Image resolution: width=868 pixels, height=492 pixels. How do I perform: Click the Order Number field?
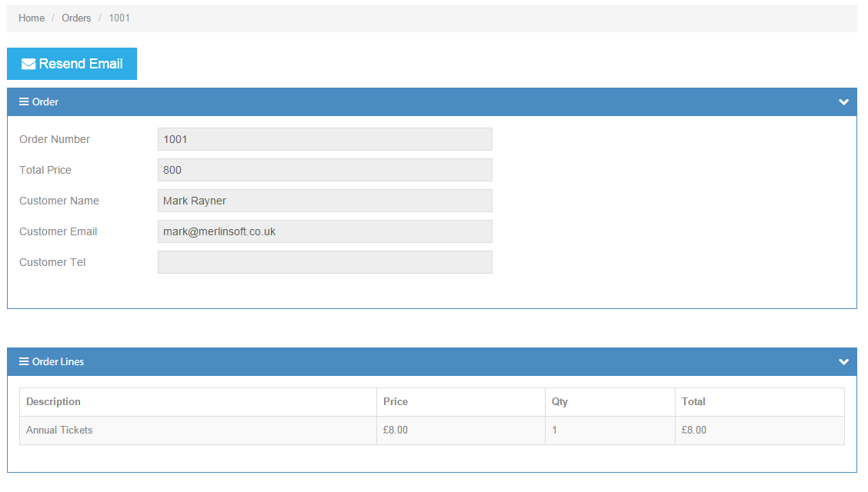pos(325,139)
